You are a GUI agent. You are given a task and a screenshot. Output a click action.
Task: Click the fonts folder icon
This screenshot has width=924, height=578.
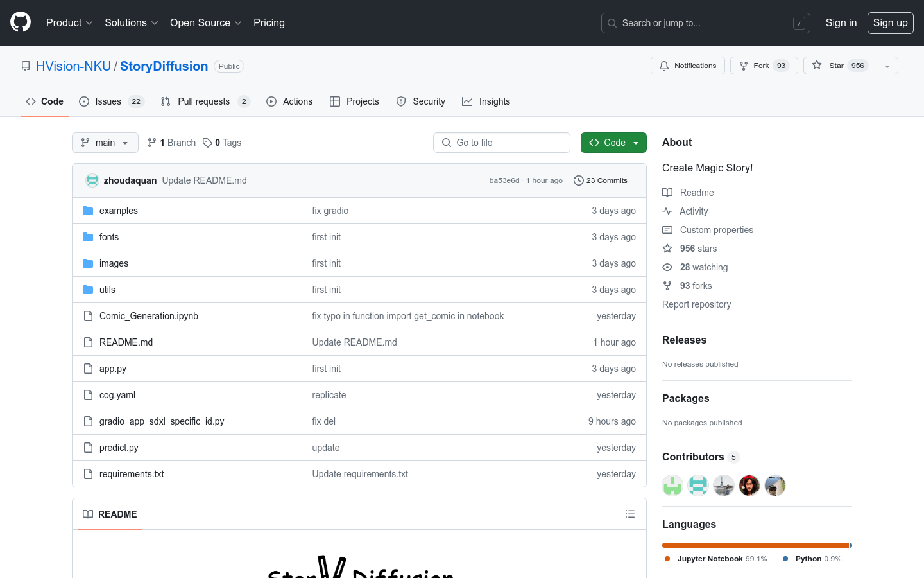[88, 237]
